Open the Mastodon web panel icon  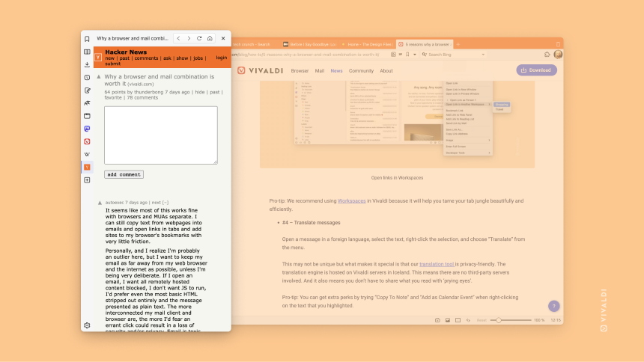(87, 129)
